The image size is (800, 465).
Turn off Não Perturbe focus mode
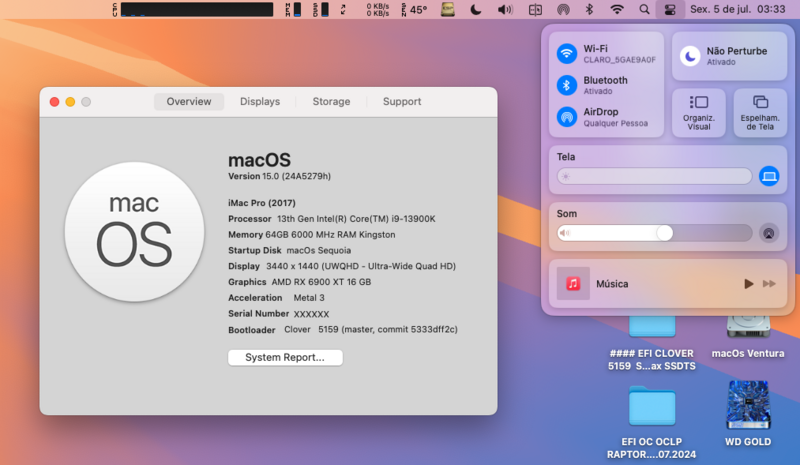(x=691, y=56)
